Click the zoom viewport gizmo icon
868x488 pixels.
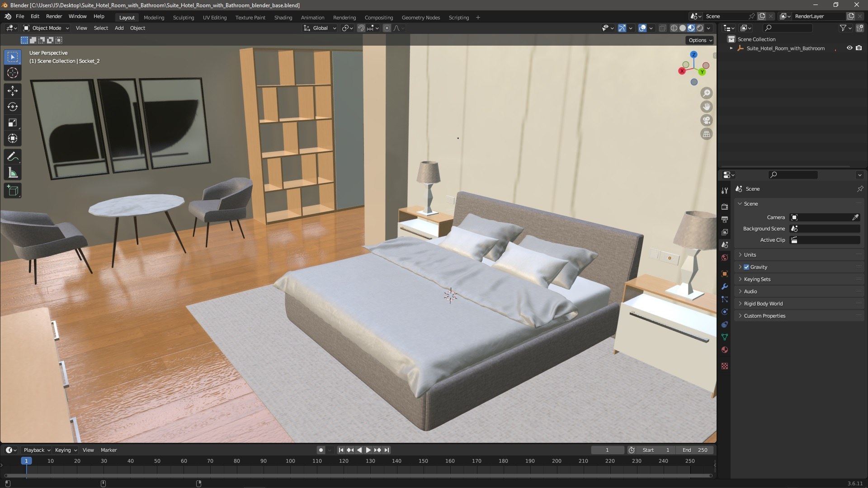coord(706,93)
